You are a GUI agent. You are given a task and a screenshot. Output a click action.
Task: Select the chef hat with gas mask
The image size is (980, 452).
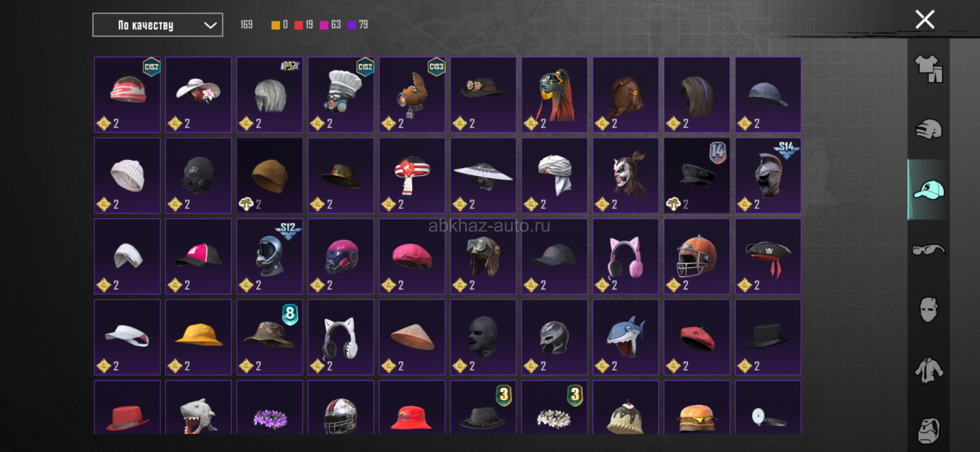point(341,95)
